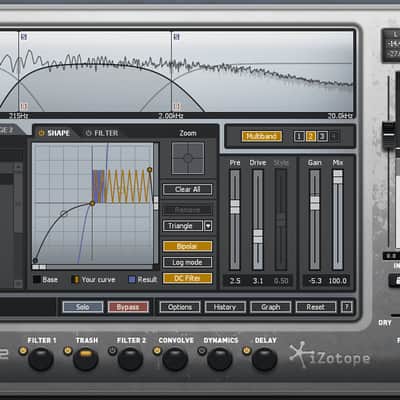Viewport: 400px width, 400px height.
Task: Open the Delay module knob
Action: click(x=264, y=359)
